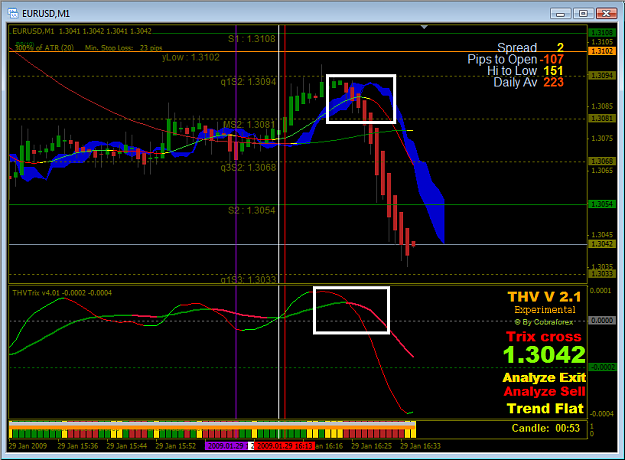Click the THV V 2.1 title text

pyautogui.click(x=544, y=297)
